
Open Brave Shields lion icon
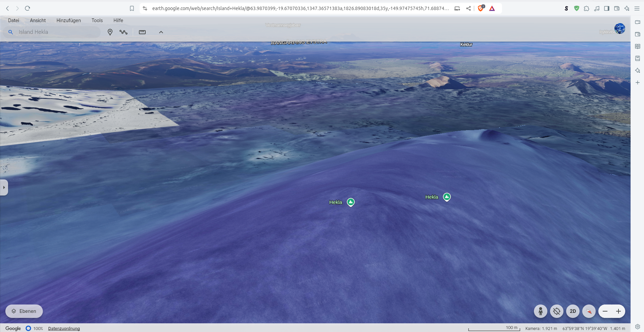pyautogui.click(x=481, y=8)
